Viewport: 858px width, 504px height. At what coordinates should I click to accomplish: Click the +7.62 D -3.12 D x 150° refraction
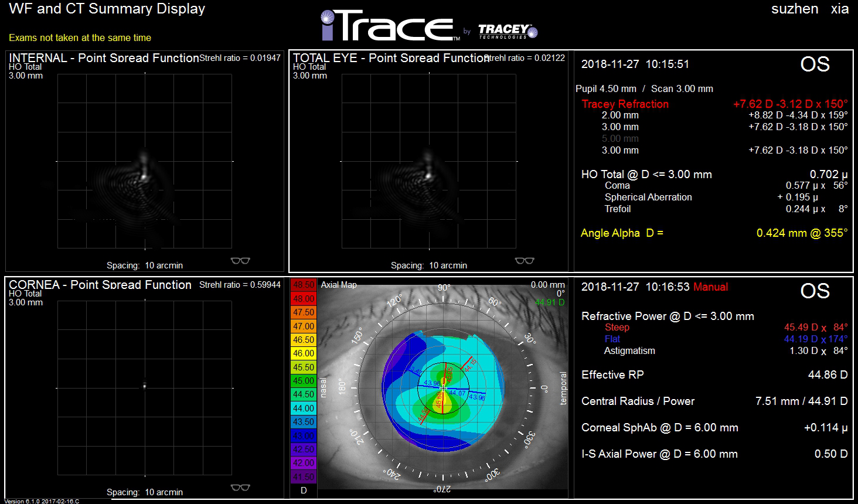pyautogui.click(x=791, y=104)
